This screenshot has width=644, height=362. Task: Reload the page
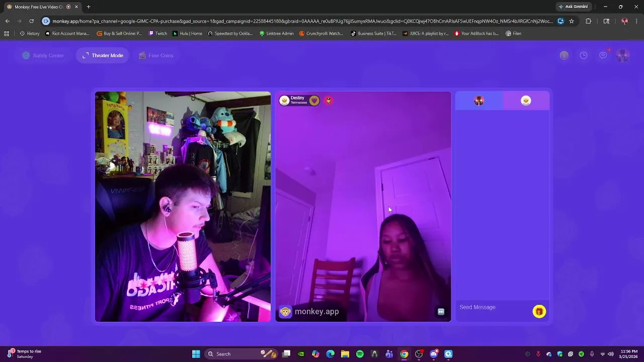pyautogui.click(x=31, y=21)
